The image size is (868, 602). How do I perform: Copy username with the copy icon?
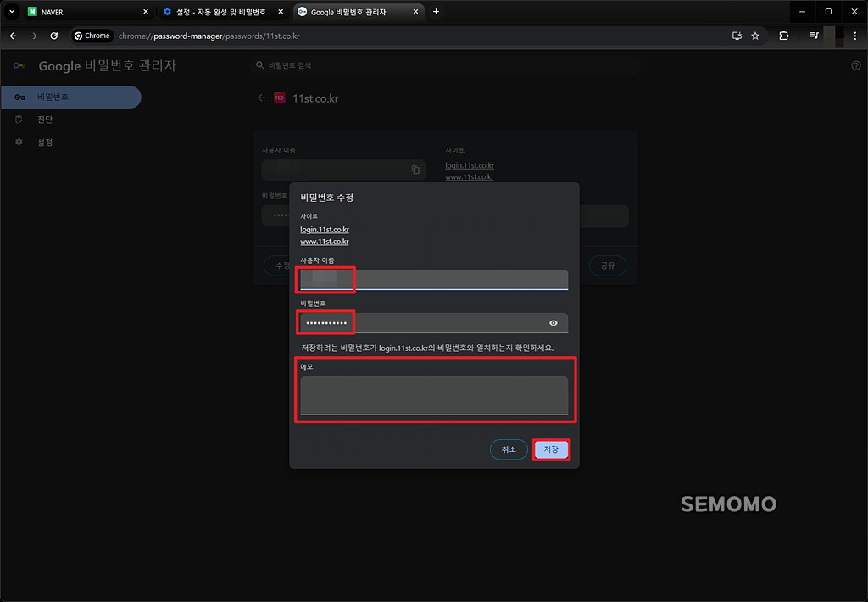coord(415,170)
